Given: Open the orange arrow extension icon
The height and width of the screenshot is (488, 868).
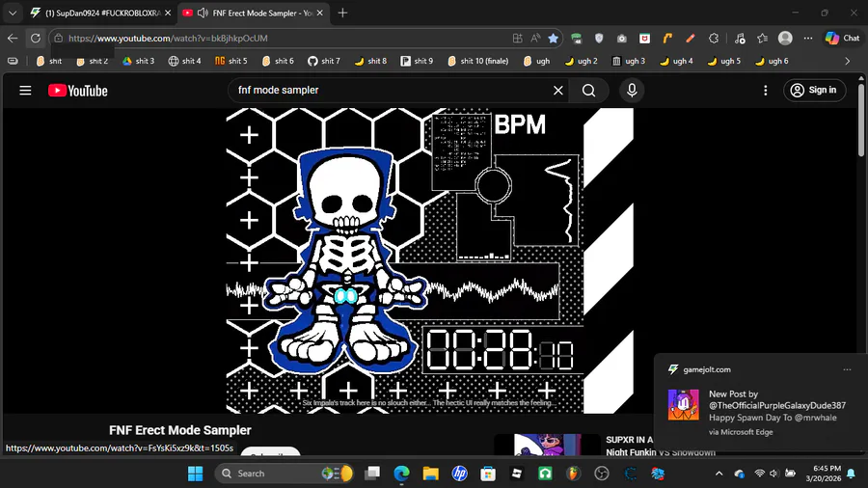Looking at the screenshot, I should pos(667,39).
